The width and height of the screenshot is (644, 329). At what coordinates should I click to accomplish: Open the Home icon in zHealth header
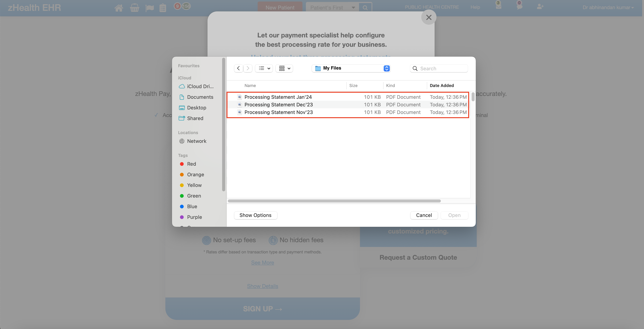point(119,8)
